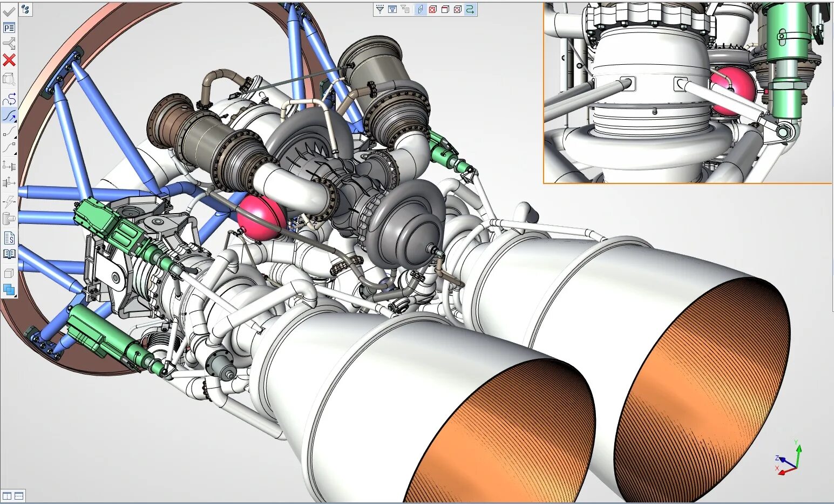Cancel the operation with the red X
The width and height of the screenshot is (834, 504).
tap(9, 60)
